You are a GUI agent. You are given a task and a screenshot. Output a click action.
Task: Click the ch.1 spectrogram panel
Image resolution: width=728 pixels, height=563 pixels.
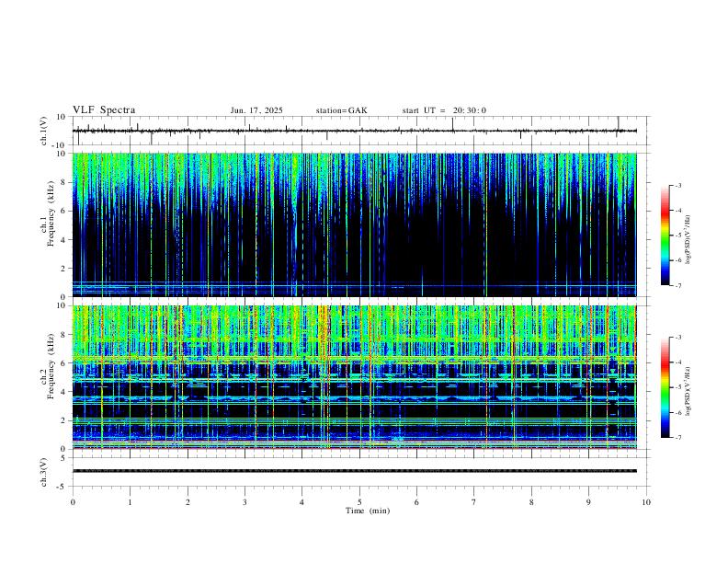point(354,224)
